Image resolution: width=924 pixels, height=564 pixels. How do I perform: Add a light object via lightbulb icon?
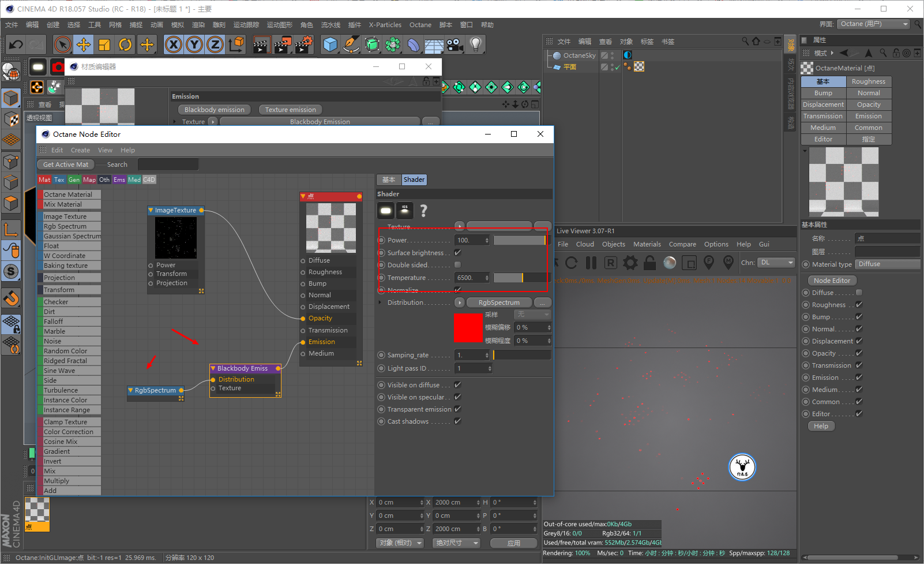pos(475,44)
